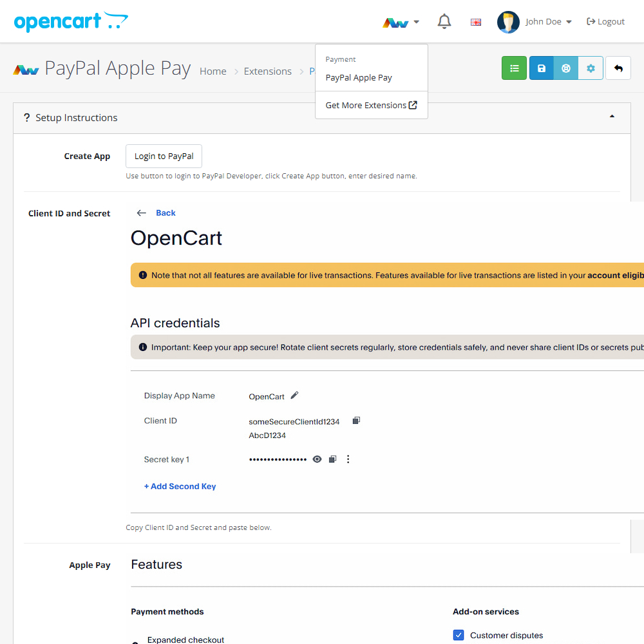Click the Add Second Key link
This screenshot has width=644, height=644.
pos(180,486)
